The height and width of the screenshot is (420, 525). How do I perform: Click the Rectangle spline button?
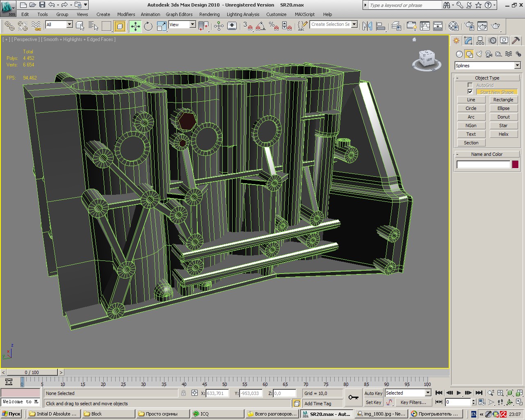503,100
